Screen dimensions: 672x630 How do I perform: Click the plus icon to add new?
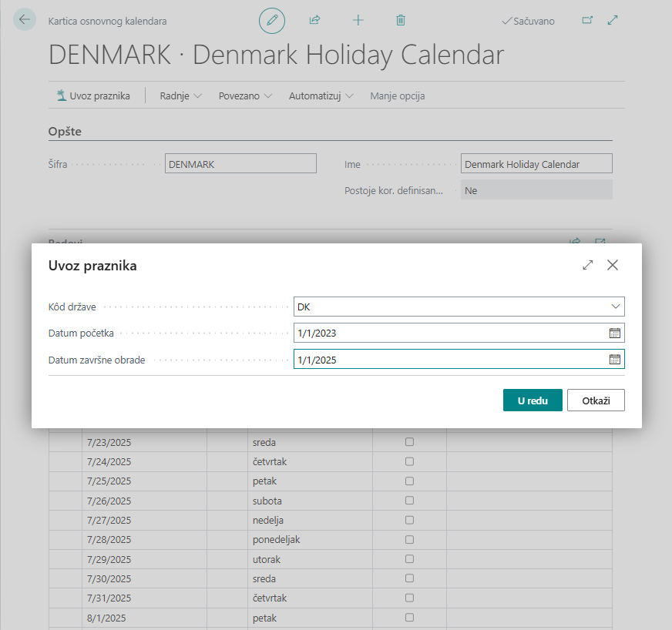[x=358, y=21]
